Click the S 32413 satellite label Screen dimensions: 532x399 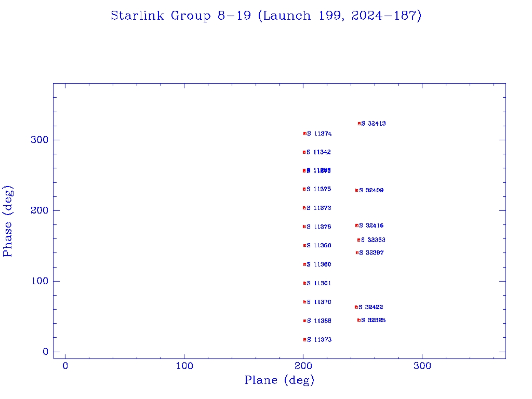[x=374, y=124]
